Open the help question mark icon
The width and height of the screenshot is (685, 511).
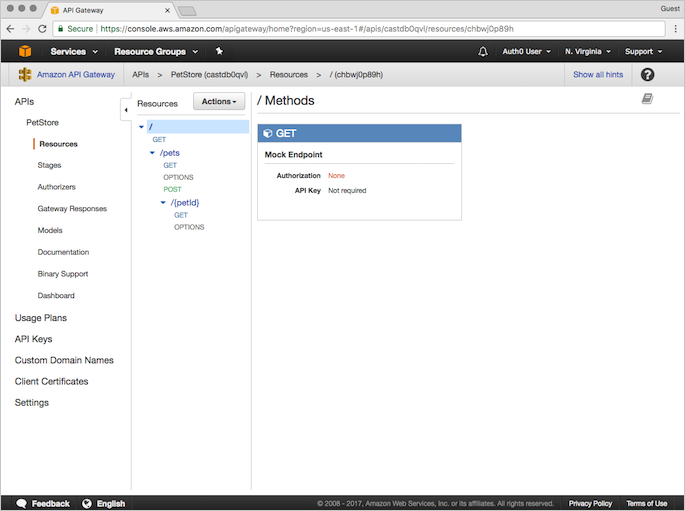coord(647,75)
